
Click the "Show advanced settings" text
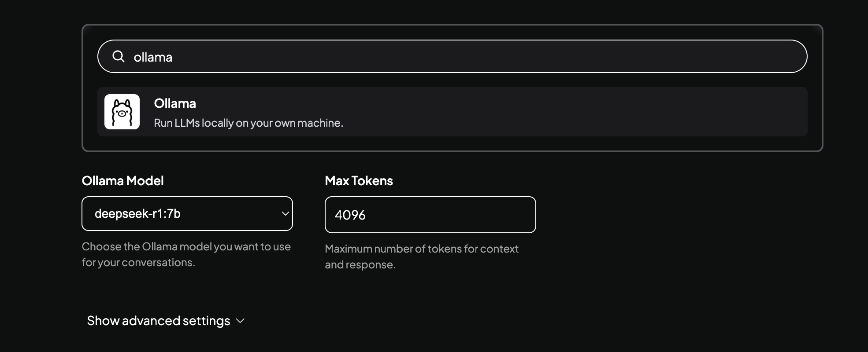[x=159, y=321]
